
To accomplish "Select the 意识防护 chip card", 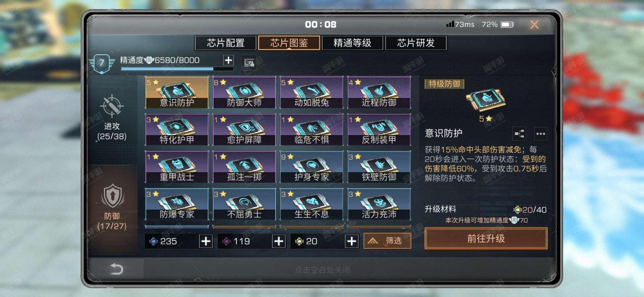I will tap(177, 92).
